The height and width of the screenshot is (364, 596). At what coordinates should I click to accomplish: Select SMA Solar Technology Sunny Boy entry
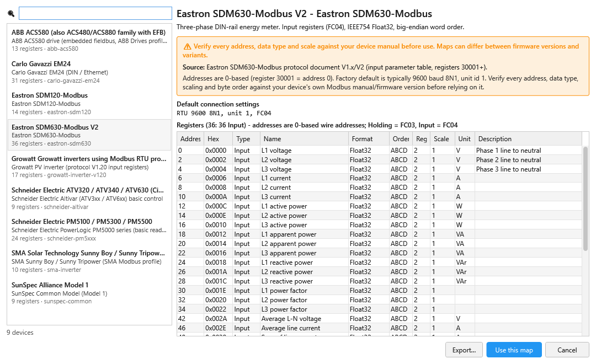pos(89,261)
